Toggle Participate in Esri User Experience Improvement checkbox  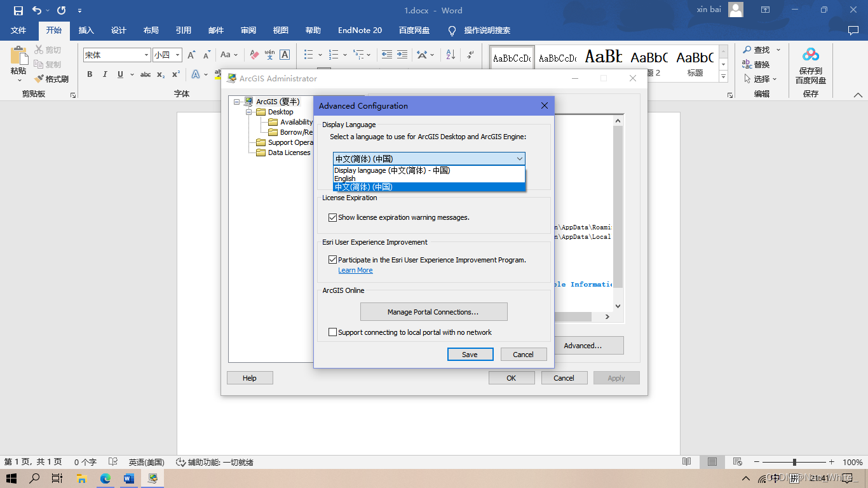pyautogui.click(x=332, y=260)
